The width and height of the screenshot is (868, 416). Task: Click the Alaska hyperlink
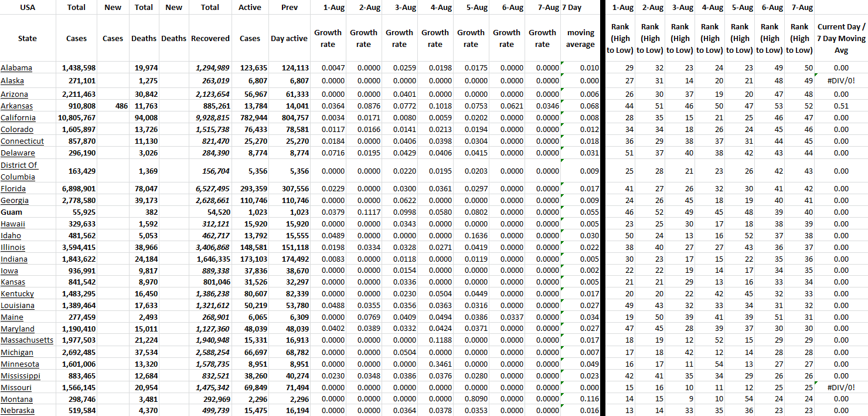pos(12,81)
